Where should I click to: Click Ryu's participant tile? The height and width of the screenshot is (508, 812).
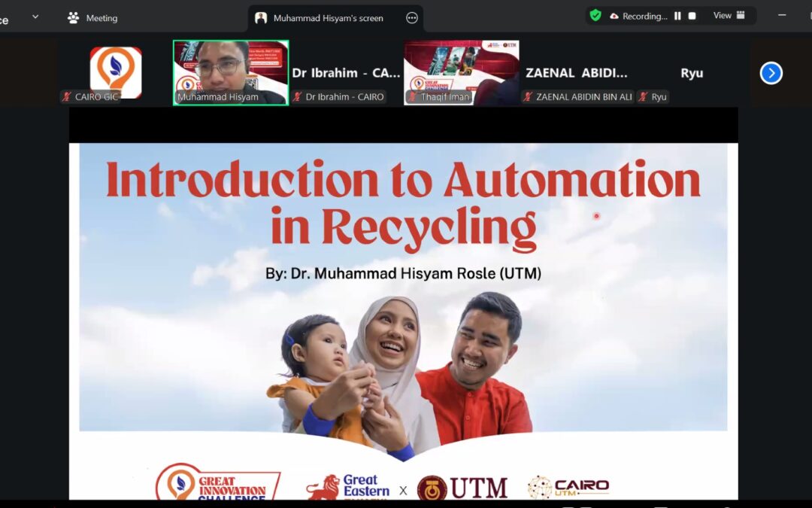tap(691, 73)
